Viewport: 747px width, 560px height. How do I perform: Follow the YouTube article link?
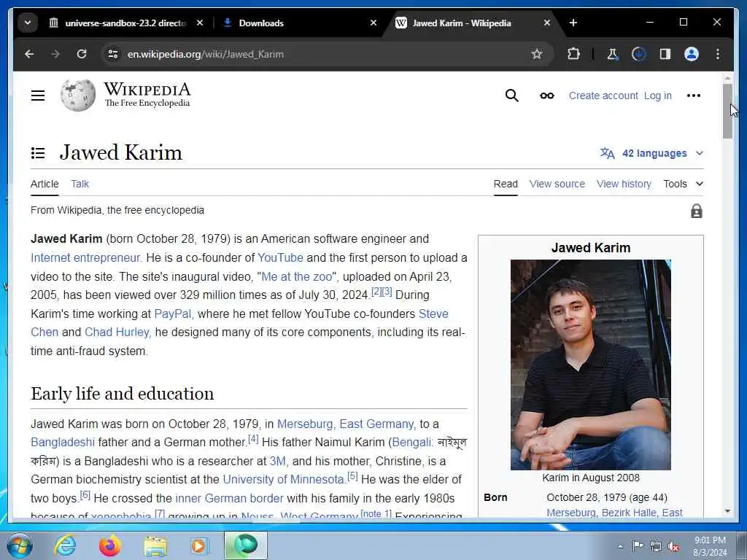[x=280, y=257]
